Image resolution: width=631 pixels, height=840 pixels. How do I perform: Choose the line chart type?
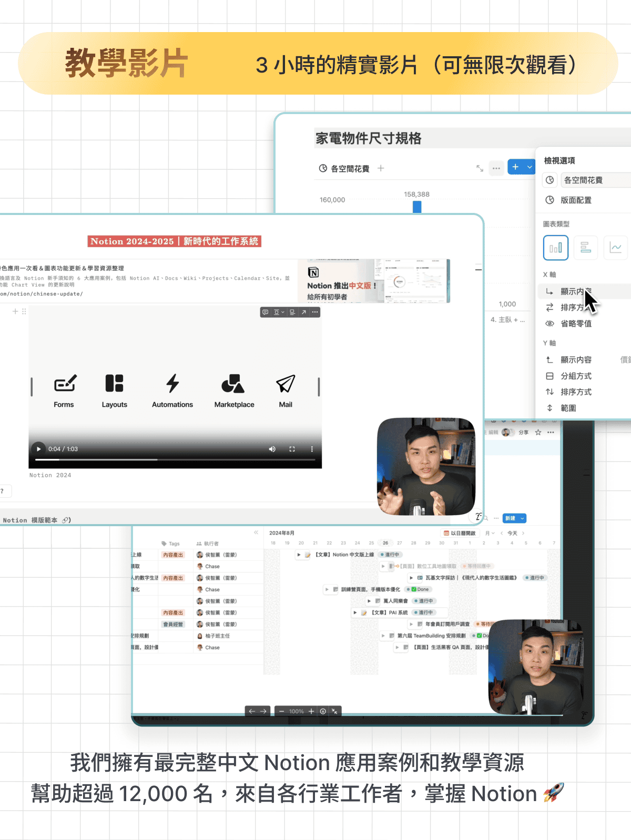[x=615, y=248]
